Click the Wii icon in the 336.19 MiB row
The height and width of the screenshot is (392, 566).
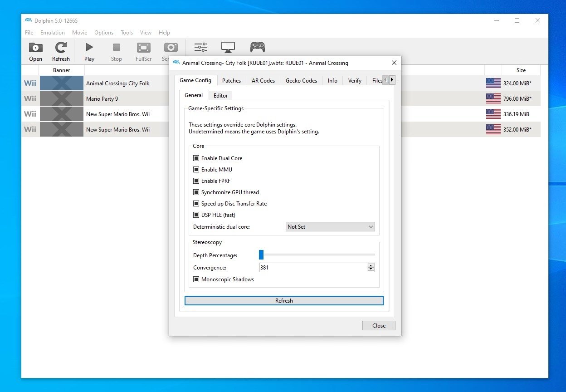30,114
